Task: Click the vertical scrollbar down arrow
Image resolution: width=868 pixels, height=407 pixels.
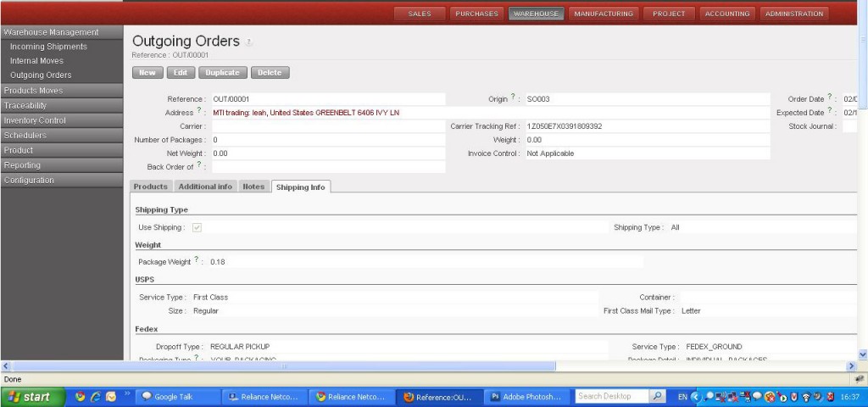Action: [862, 354]
